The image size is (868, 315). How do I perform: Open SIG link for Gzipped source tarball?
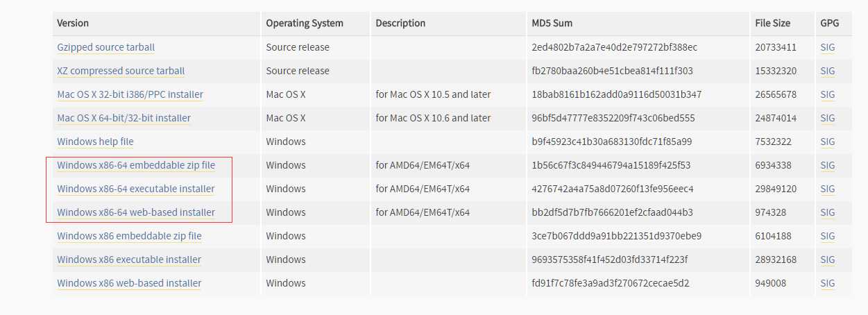coord(828,47)
